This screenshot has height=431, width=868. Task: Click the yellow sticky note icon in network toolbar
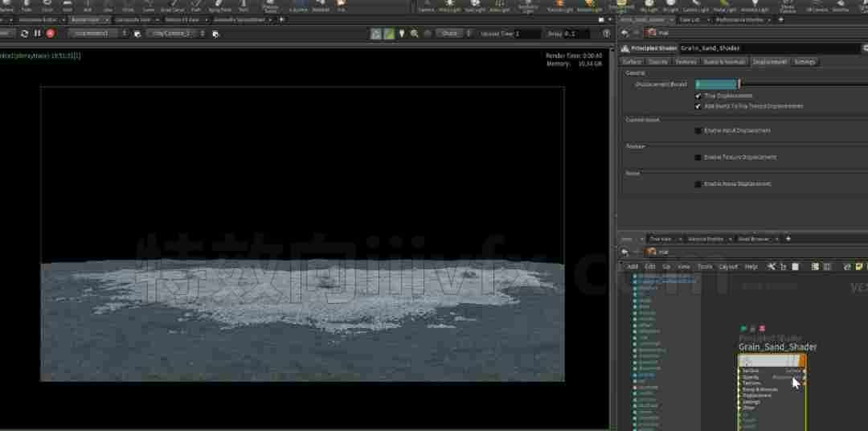[859, 266]
